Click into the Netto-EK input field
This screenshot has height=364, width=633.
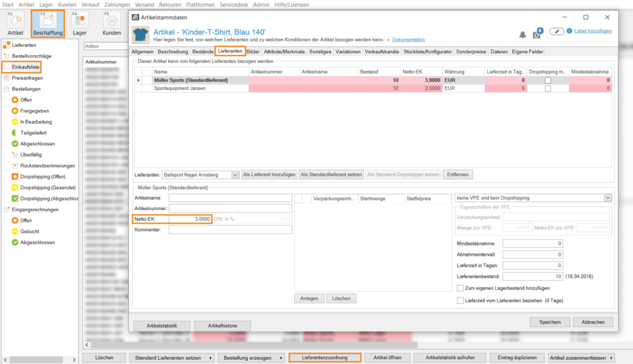coord(190,219)
